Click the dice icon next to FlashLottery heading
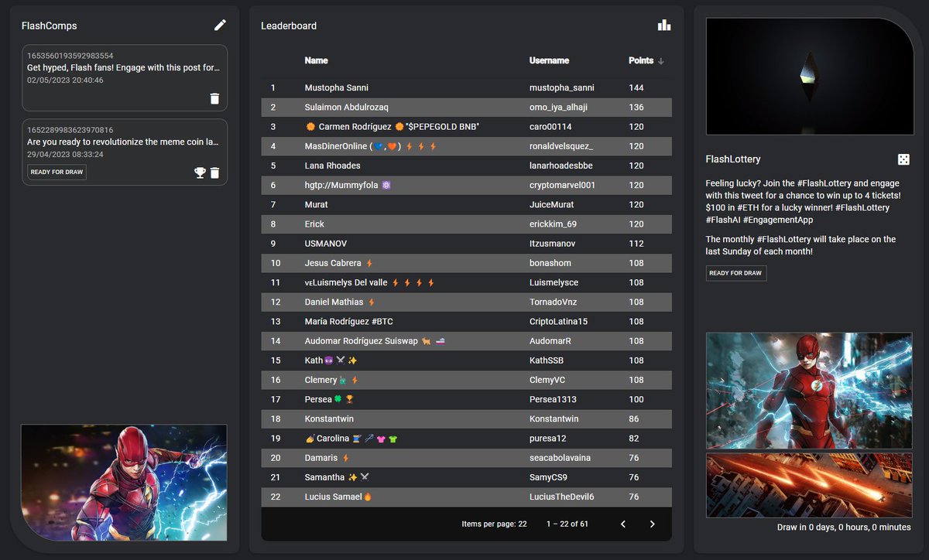929x560 pixels. pyautogui.click(x=903, y=159)
